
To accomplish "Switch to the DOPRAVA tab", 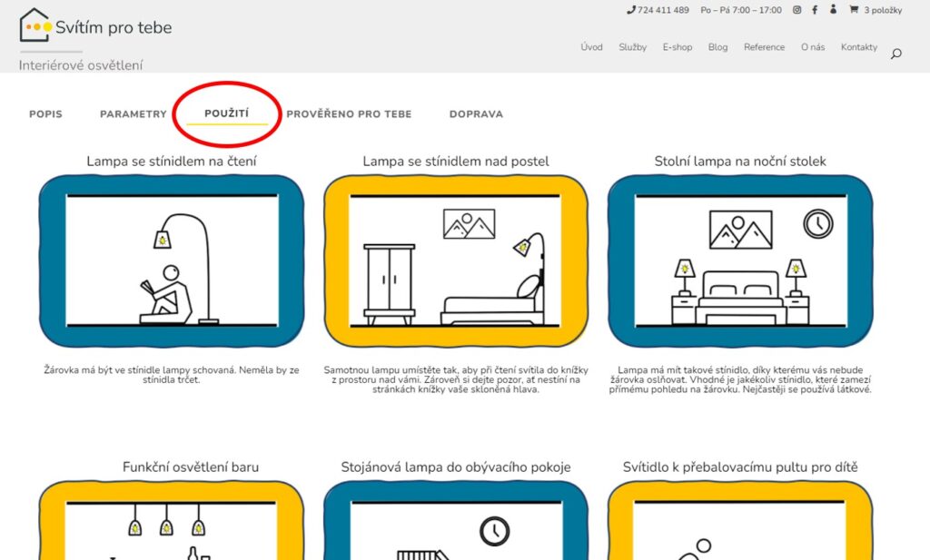I will click(476, 114).
